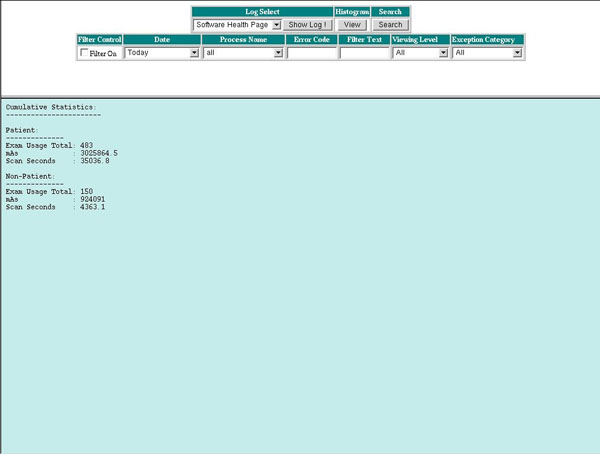The width and height of the screenshot is (600, 454).
Task: Focus the Filter Text input box
Action: pos(364,53)
